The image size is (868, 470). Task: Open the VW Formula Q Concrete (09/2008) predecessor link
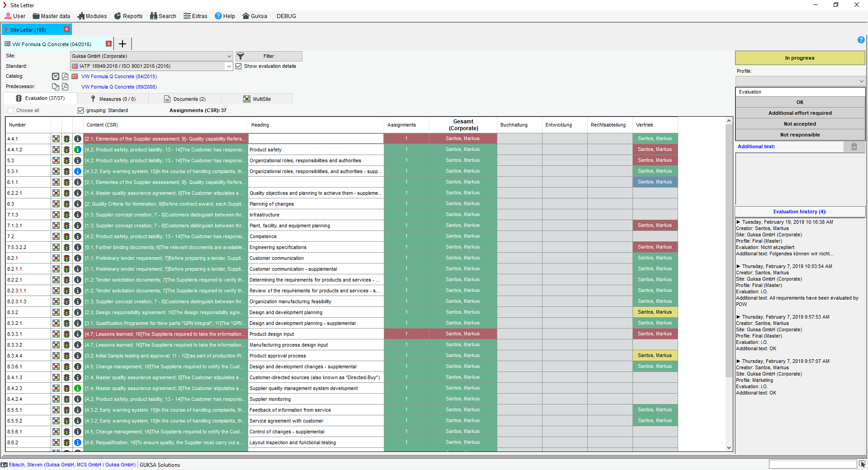pyautogui.click(x=119, y=87)
